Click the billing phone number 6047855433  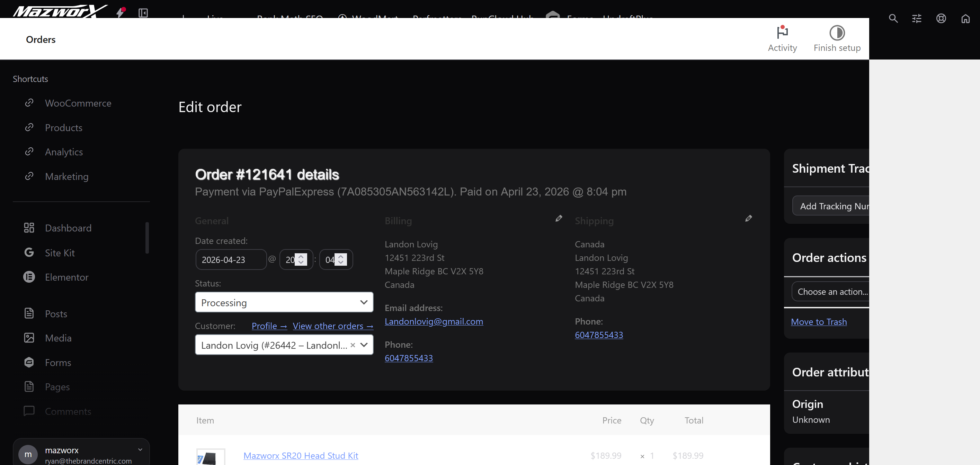coord(409,358)
